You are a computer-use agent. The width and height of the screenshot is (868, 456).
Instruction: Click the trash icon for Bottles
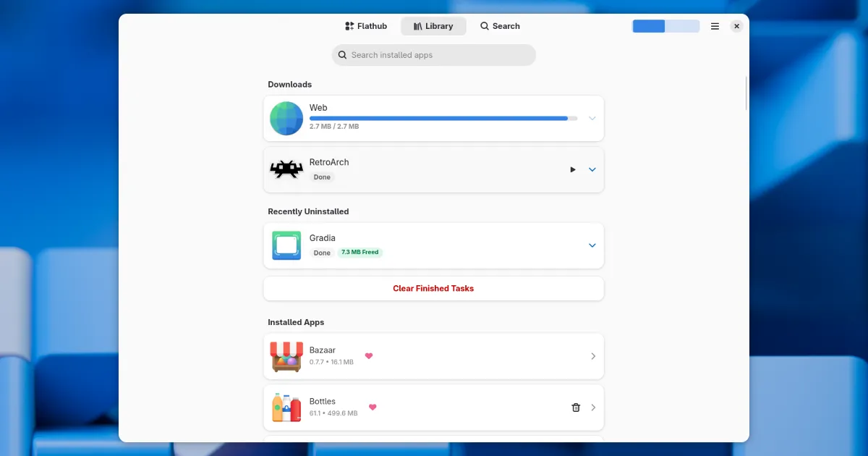click(576, 408)
